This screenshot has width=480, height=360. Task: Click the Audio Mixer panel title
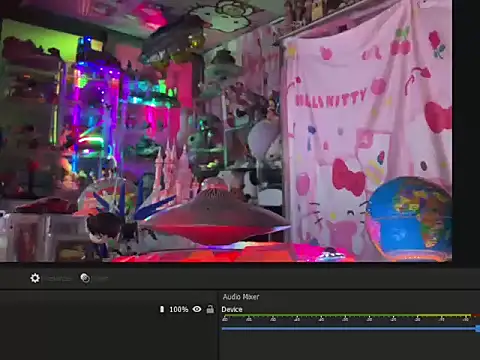click(x=241, y=297)
